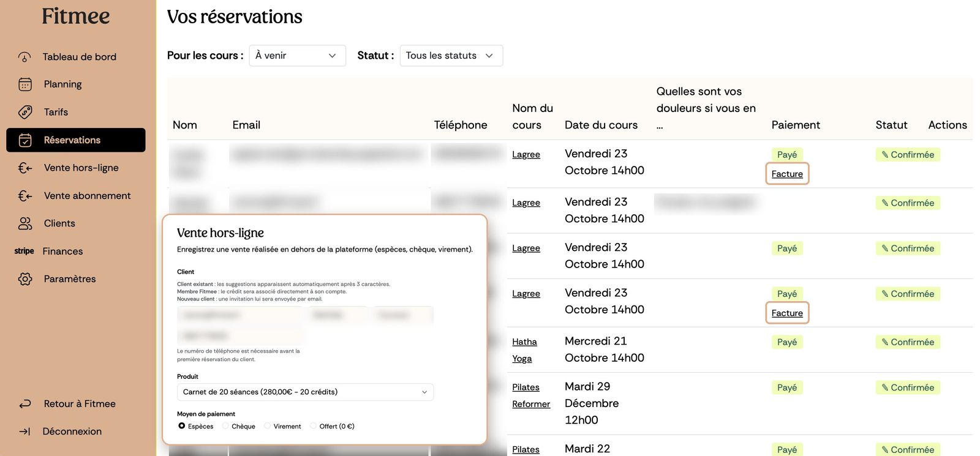Open the Produit dropdown showing Carnet de 20 séances
Screen dimensions: 980x456
tap(305, 392)
